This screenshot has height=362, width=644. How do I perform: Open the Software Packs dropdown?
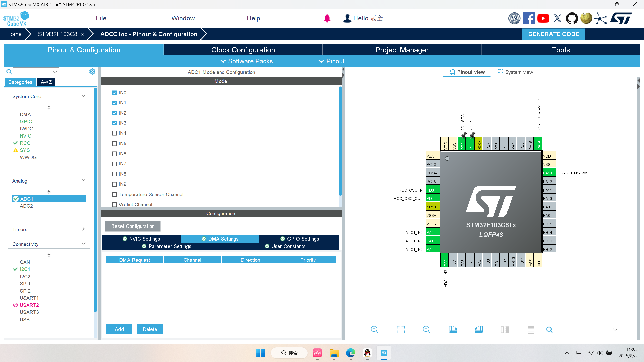(x=247, y=61)
